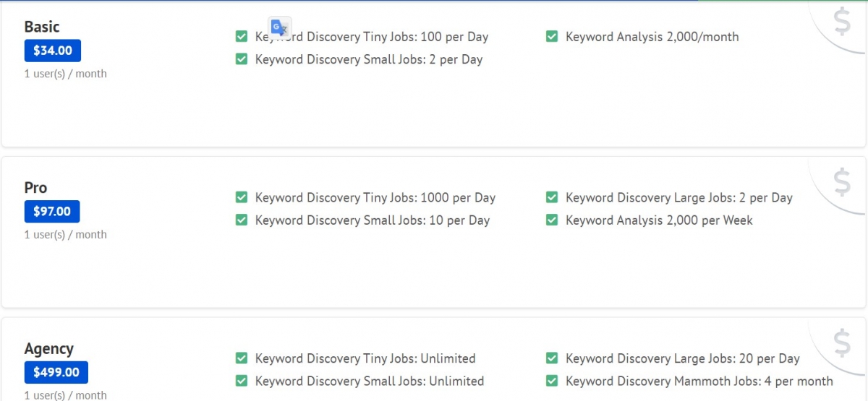Click the dollar icon on Basic plan
The image size is (868, 401).
(842, 22)
